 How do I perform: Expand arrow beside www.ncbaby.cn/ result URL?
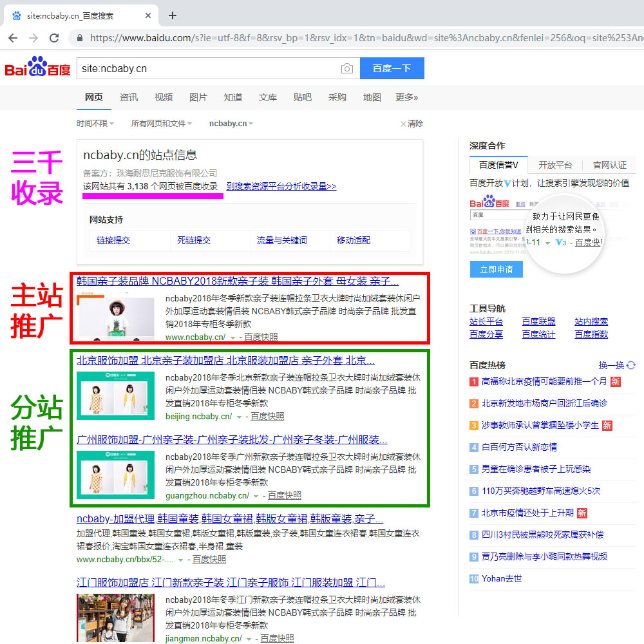(x=233, y=337)
